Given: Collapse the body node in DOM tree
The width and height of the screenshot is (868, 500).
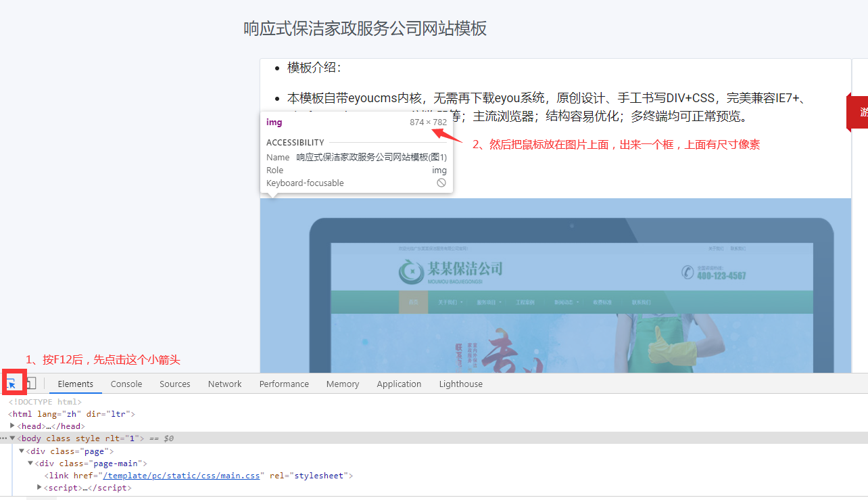Looking at the screenshot, I should point(13,438).
